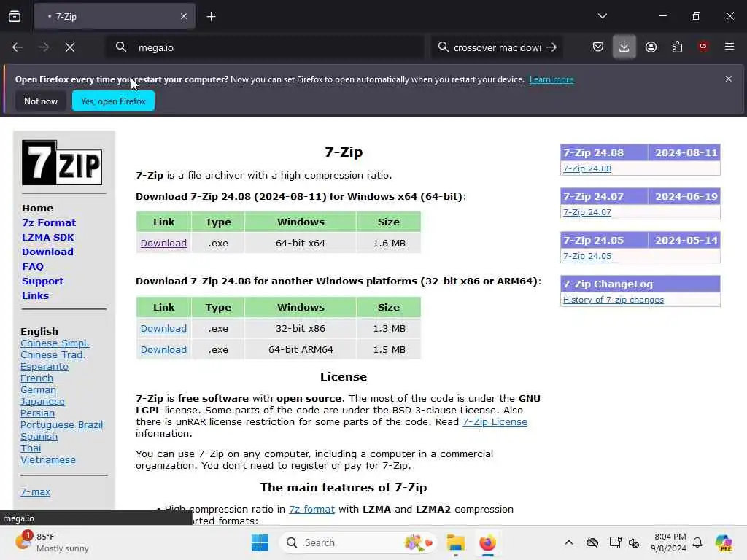Open a new tab with the plus icon

click(211, 17)
